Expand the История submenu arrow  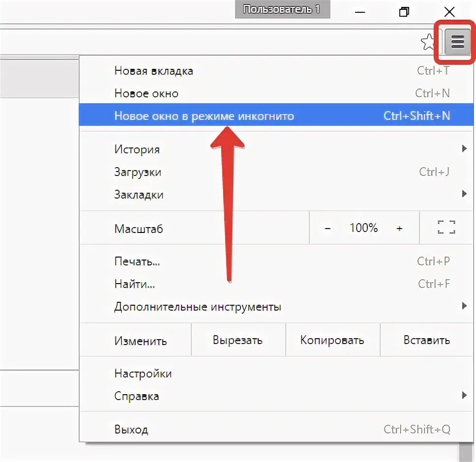pyautogui.click(x=464, y=148)
